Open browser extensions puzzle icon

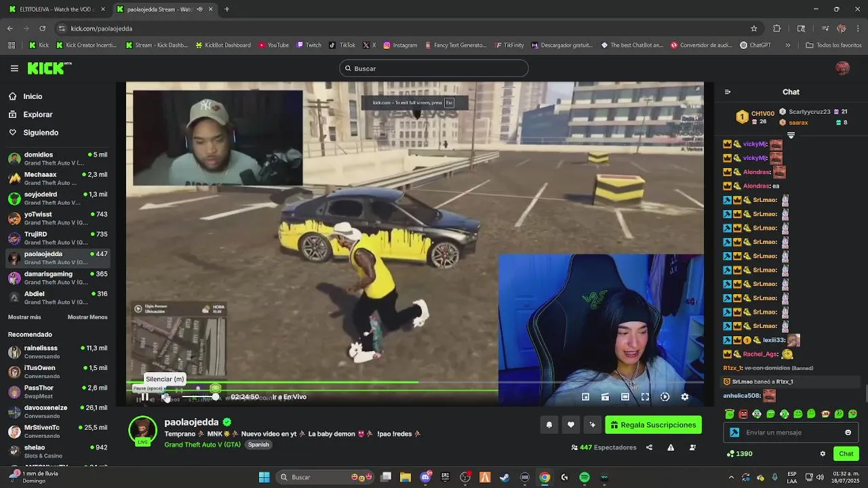776,28
